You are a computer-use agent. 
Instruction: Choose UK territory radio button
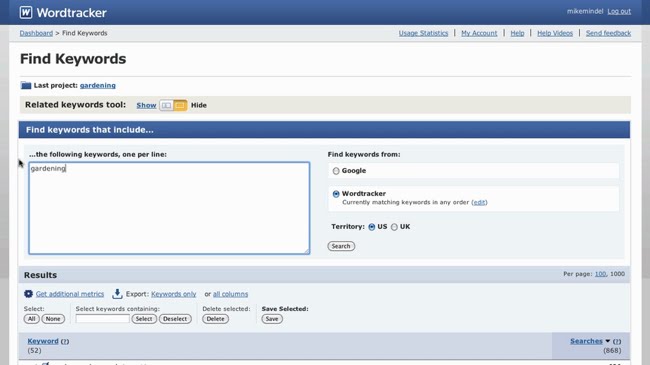point(394,227)
